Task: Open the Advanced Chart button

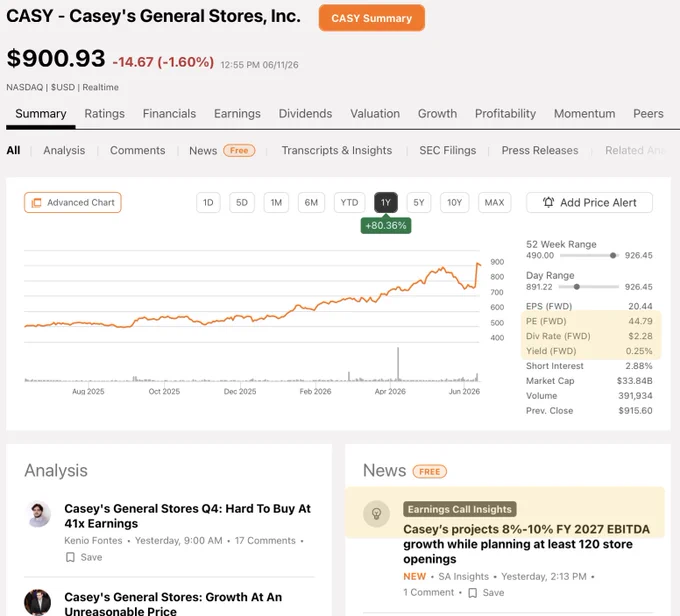Action: coord(73,203)
